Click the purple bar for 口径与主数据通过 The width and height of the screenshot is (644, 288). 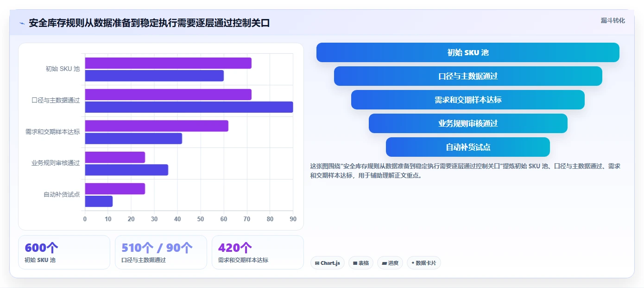pos(168,95)
